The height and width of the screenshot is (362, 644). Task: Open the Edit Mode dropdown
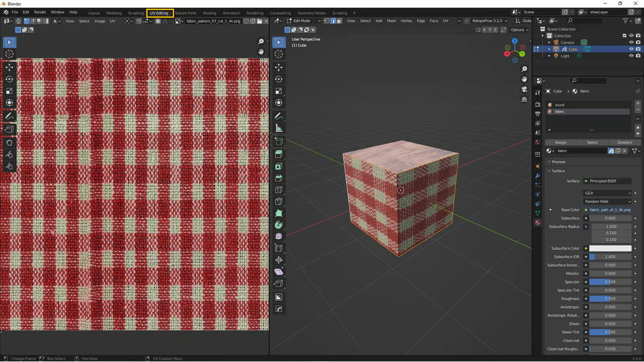(x=303, y=21)
